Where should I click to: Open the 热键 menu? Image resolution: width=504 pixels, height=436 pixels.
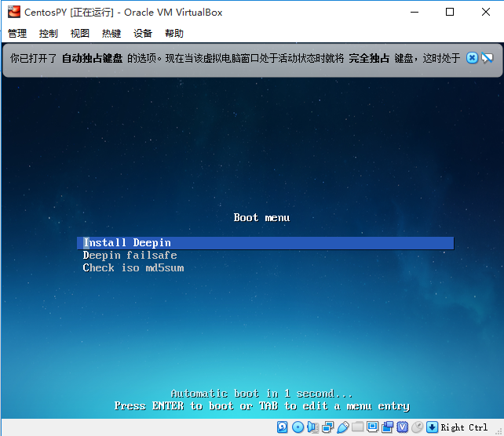point(111,34)
